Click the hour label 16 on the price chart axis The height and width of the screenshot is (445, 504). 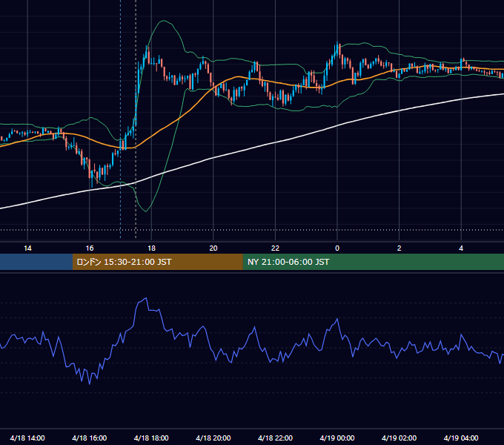pos(90,248)
